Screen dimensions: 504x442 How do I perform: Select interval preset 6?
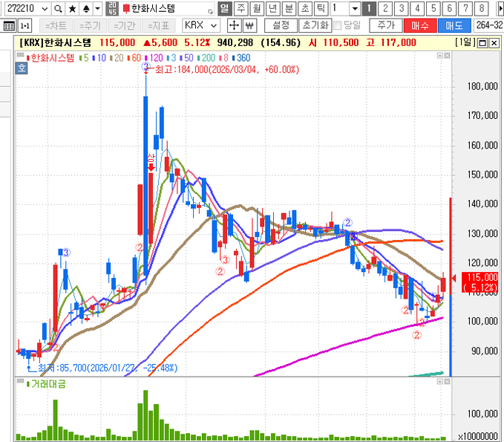tap(449, 8)
